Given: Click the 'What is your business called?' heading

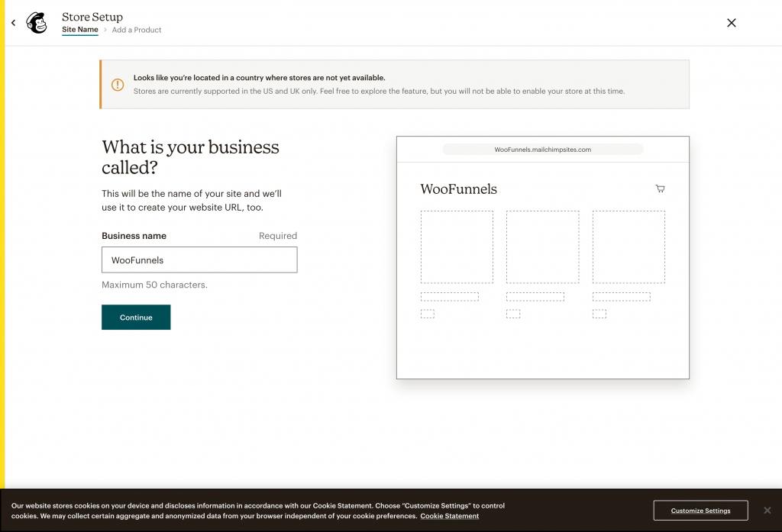Looking at the screenshot, I should (x=190, y=157).
